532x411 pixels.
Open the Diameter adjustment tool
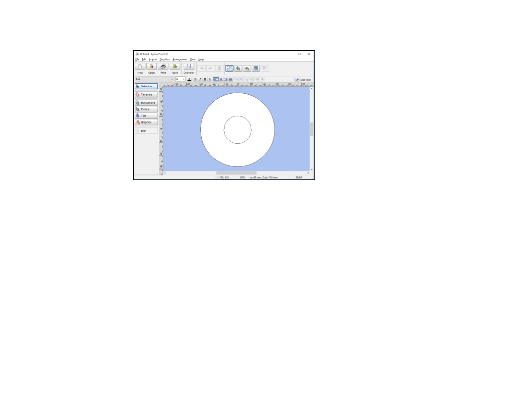[x=189, y=66]
